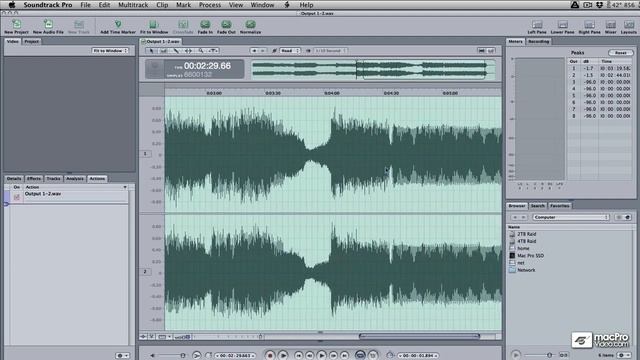640x360 pixels.
Task: Toggle the snapping icon beside the snap value
Action: [x=308, y=51]
